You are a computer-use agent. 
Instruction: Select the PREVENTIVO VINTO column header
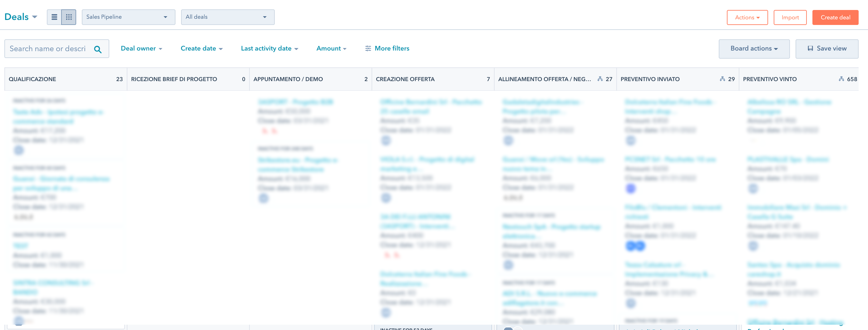tap(799, 79)
